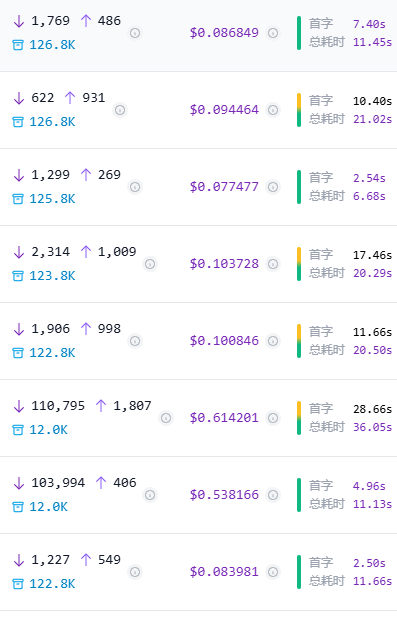Screen dimensions: 397x624
Task: Click info icon next to $0.614201 cost
Action: click(x=273, y=418)
